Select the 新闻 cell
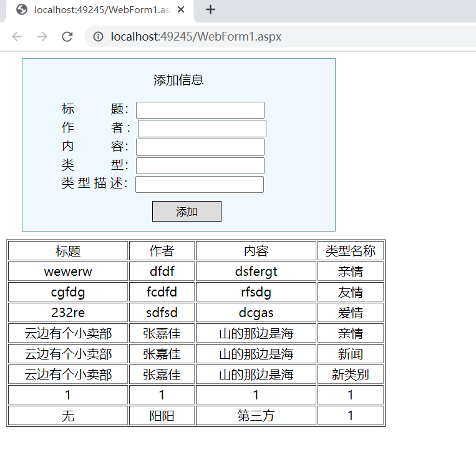This screenshot has width=476, height=460. 351,354
